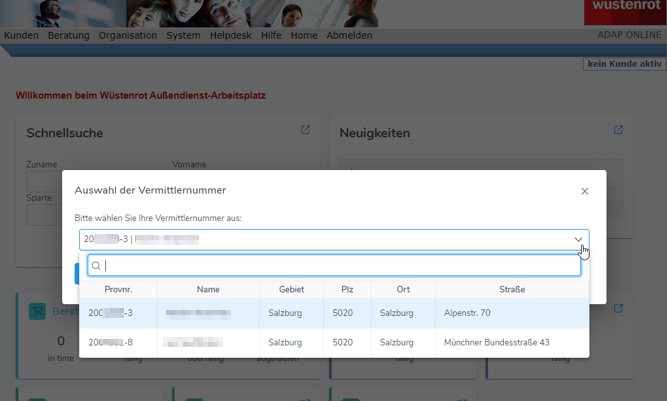
Task: Open the Helpdesk menu
Action: pos(231,35)
